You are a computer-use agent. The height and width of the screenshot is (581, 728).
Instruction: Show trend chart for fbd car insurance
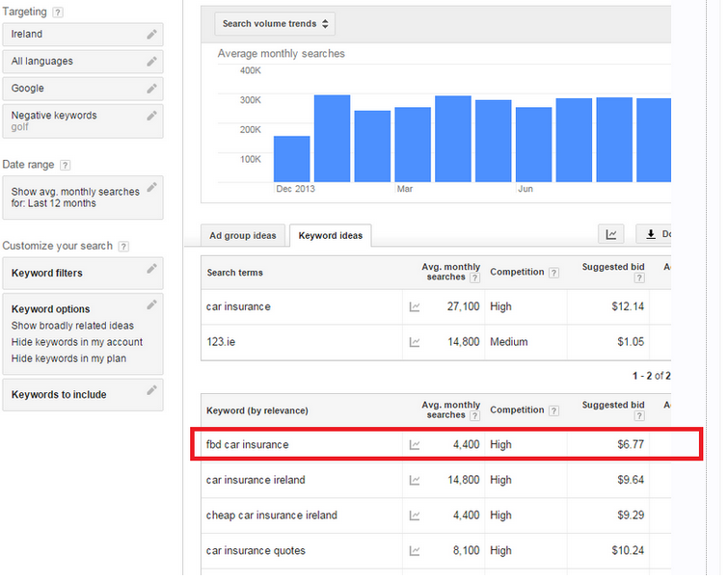[415, 445]
